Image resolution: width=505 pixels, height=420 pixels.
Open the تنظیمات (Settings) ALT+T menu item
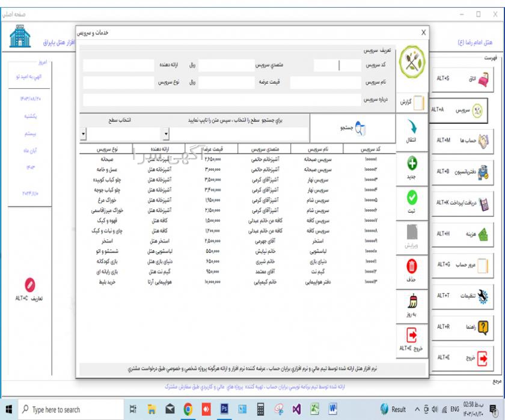tap(459, 296)
